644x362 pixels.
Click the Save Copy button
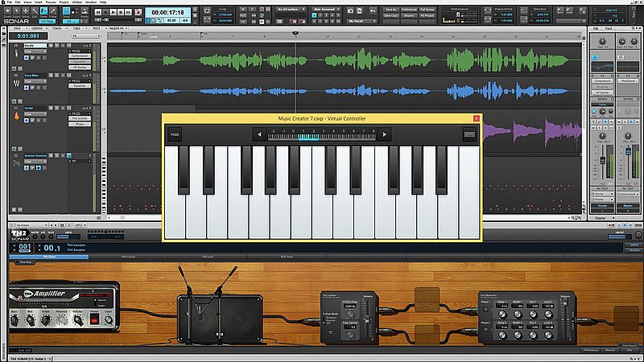390,15
